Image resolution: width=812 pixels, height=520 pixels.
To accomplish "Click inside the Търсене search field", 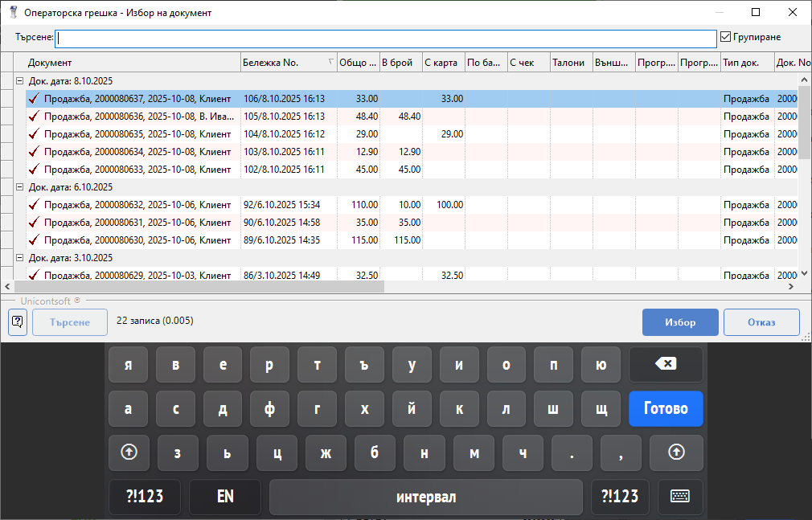I will [386, 38].
